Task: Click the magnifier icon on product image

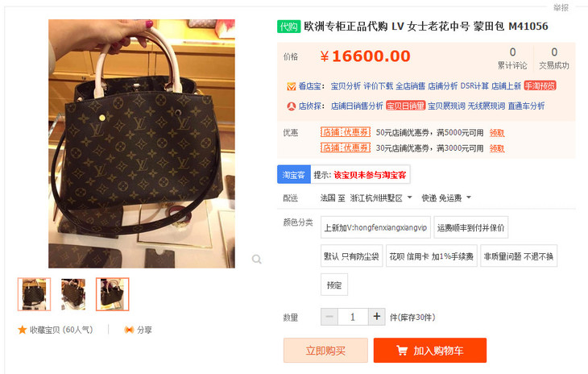Action: coord(256,260)
